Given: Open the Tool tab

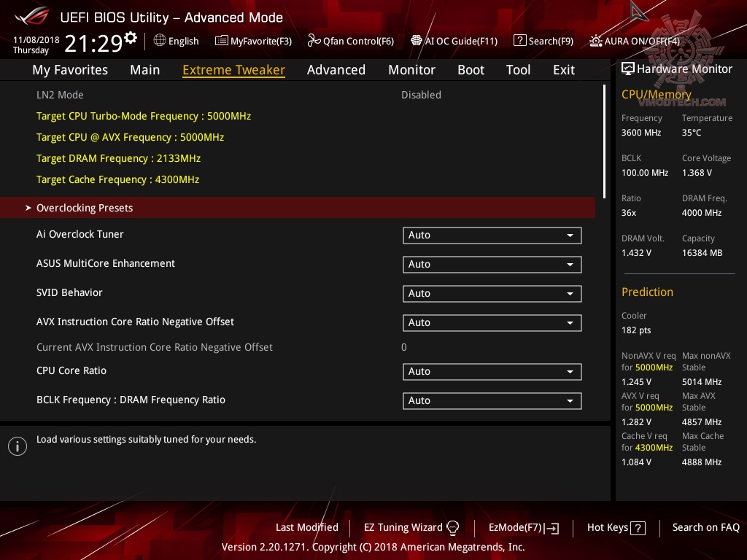Looking at the screenshot, I should click(519, 69).
